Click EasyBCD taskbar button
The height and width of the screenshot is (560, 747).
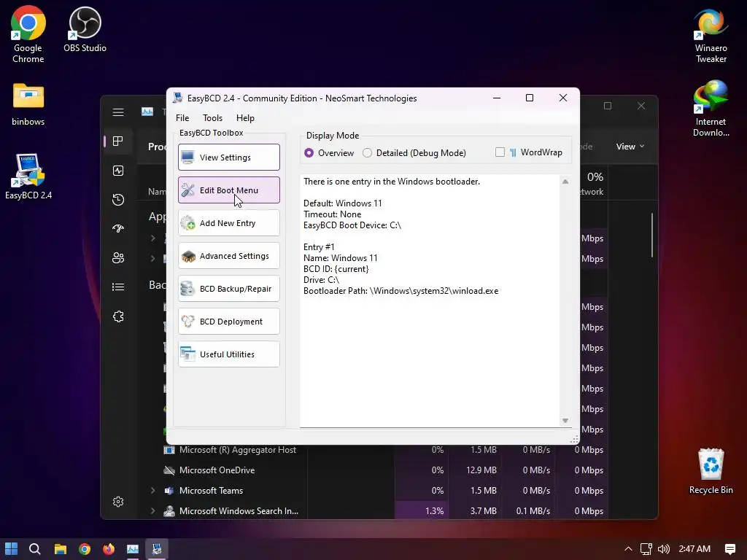[157, 549]
